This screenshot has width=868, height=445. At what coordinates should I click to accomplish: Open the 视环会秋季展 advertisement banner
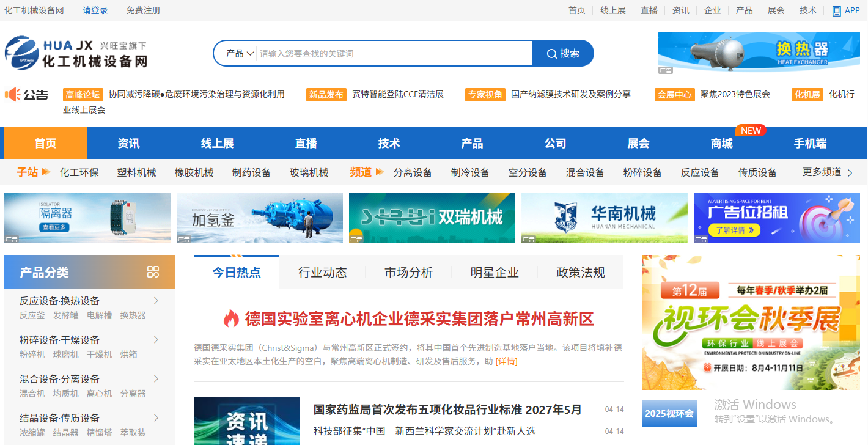click(750, 321)
